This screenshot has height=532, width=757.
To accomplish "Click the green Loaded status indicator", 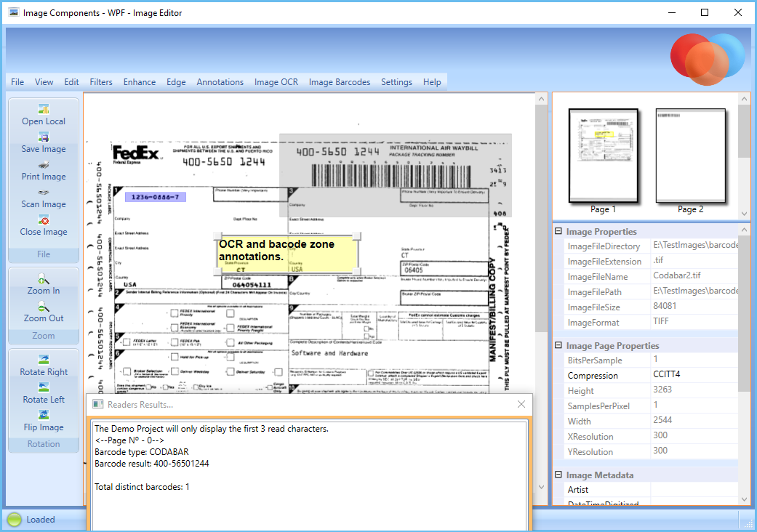I will [x=15, y=520].
